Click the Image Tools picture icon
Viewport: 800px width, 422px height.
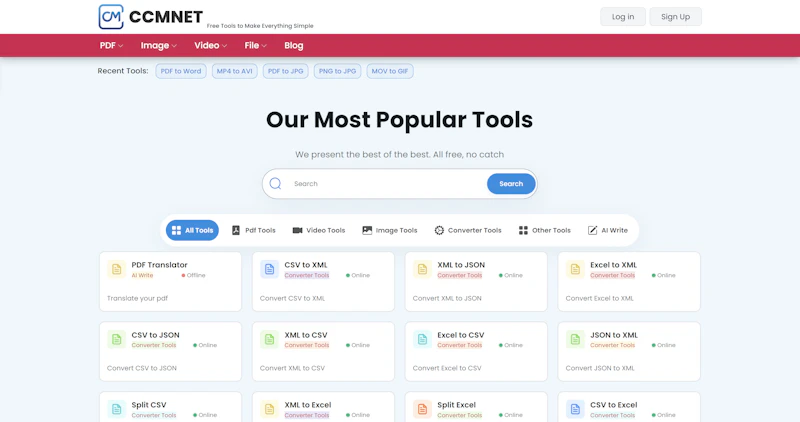(x=367, y=230)
